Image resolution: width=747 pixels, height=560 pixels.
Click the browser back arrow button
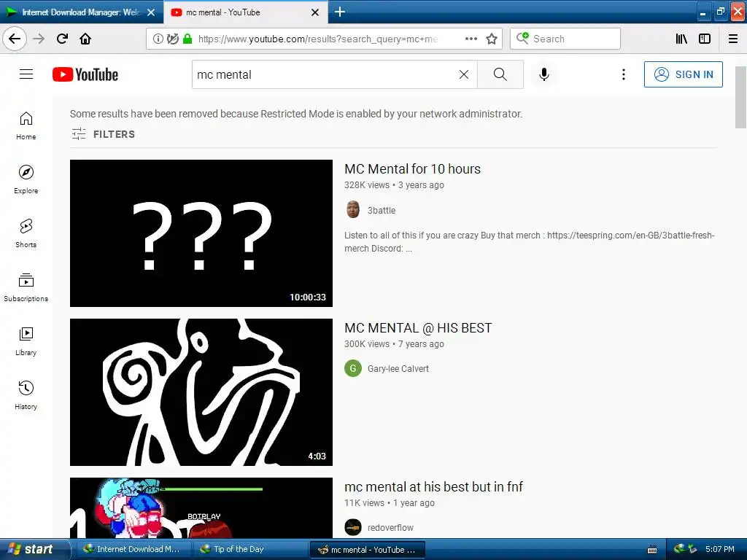pyautogui.click(x=15, y=39)
